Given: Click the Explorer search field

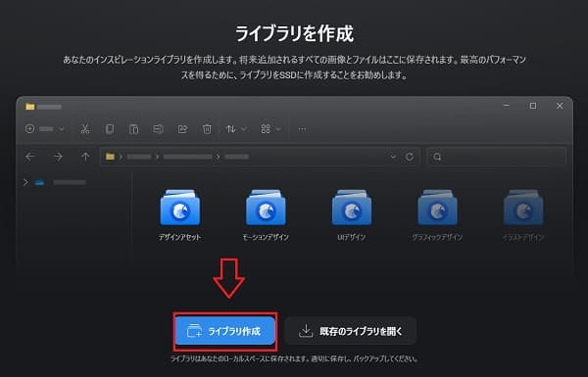Looking at the screenshot, I should (x=497, y=157).
